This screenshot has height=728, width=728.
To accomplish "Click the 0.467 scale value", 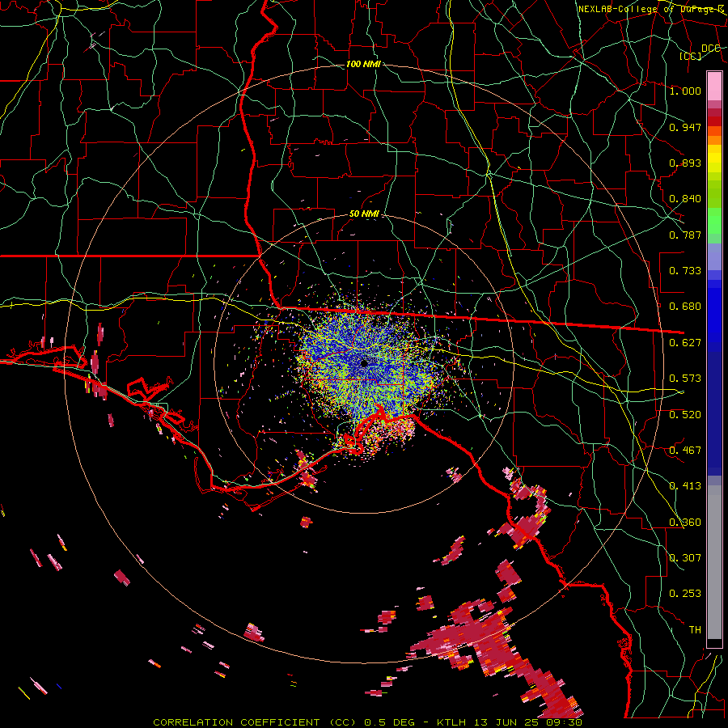I will 685,451.
